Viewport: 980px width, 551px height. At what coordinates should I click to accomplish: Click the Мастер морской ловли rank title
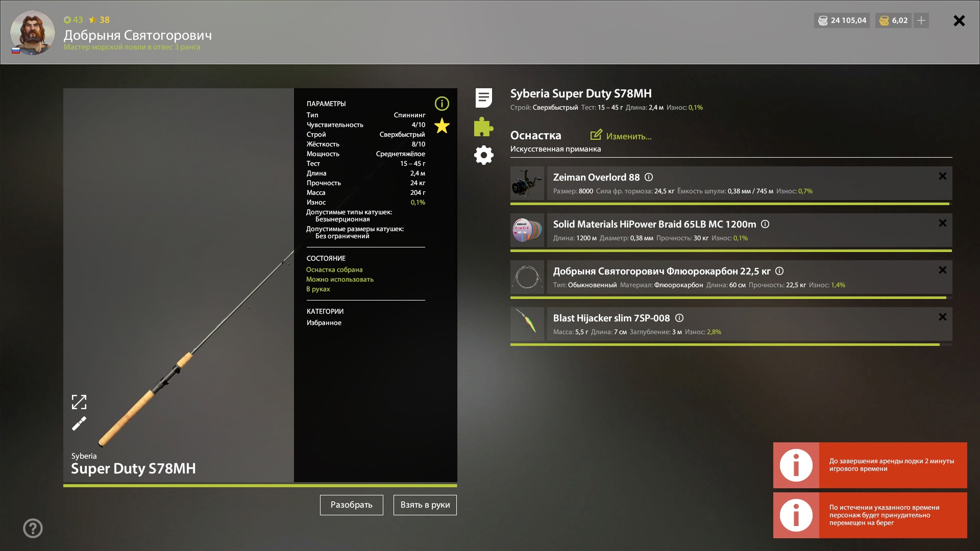click(132, 47)
